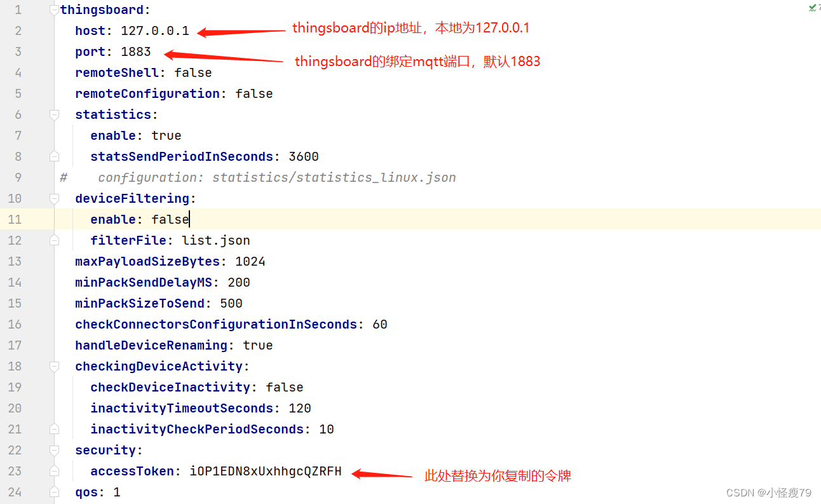Place cursor on port value 1883
The width and height of the screenshot is (821, 504).
[x=136, y=52]
